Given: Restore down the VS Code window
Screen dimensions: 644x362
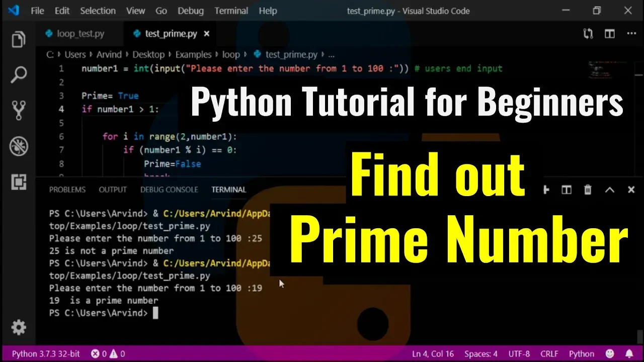Looking at the screenshot, I should tap(597, 10).
